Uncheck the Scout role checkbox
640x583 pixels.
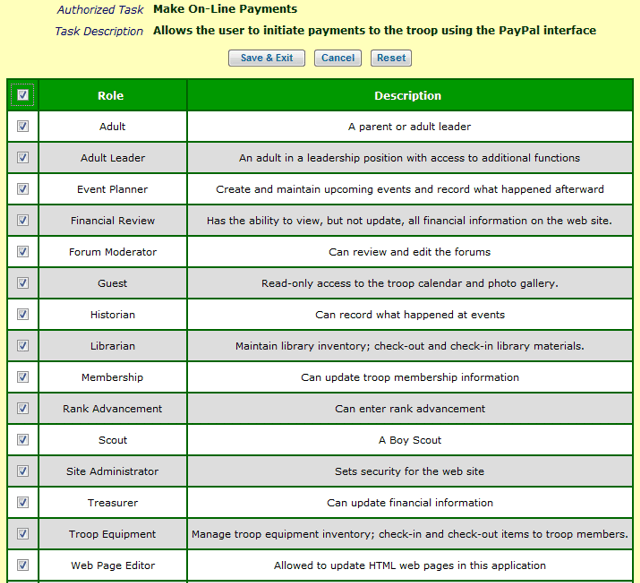(23, 440)
